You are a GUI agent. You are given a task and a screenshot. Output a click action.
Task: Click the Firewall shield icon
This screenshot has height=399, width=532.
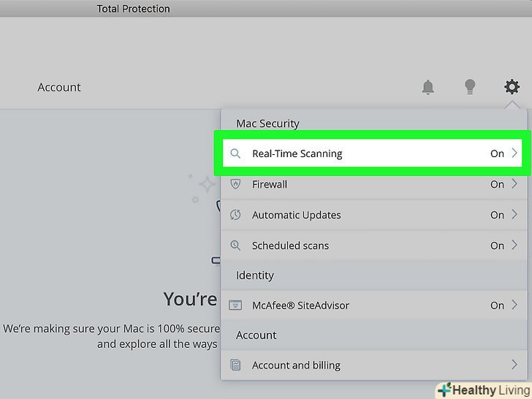click(x=235, y=184)
